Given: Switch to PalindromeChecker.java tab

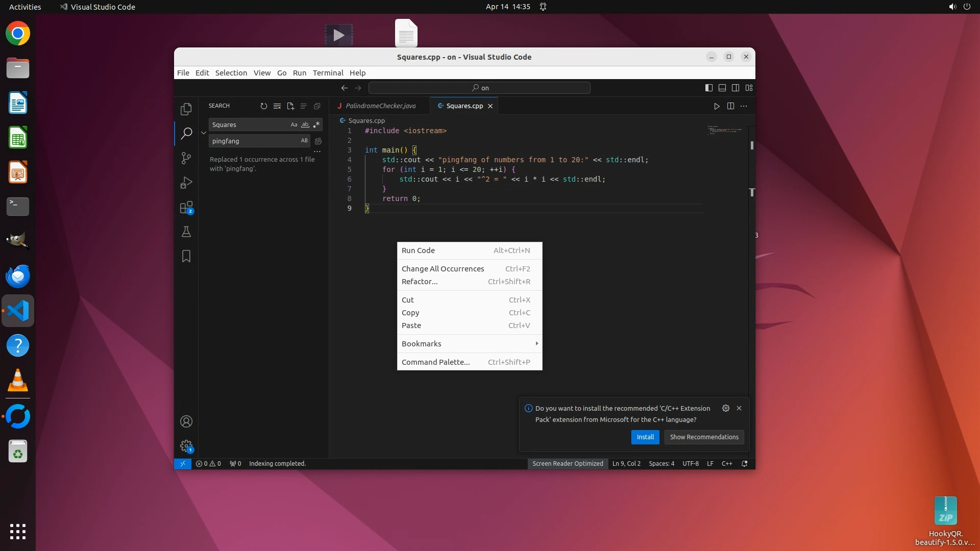Looking at the screenshot, I should [x=380, y=106].
